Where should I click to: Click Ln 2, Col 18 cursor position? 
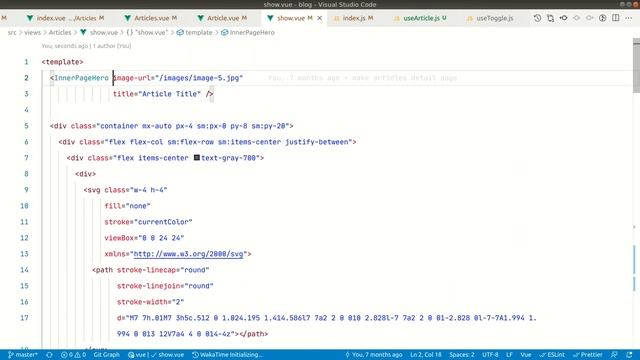(x=426, y=355)
